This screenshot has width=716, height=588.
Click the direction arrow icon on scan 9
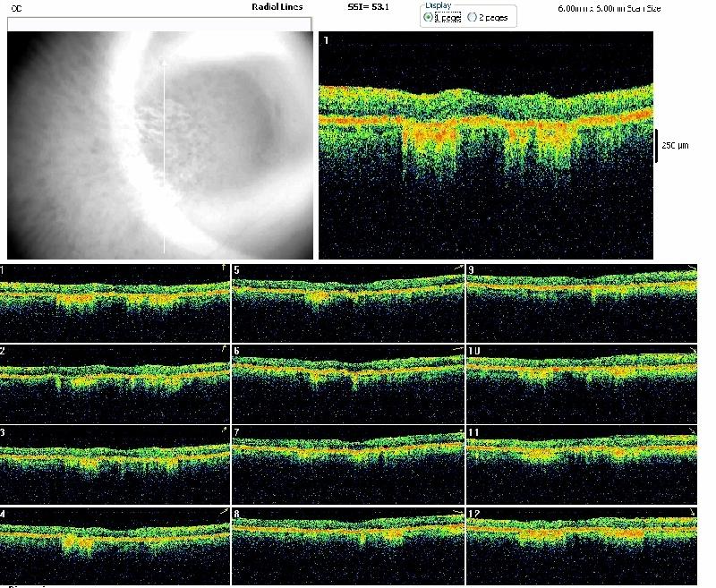click(x=694, y=268)
